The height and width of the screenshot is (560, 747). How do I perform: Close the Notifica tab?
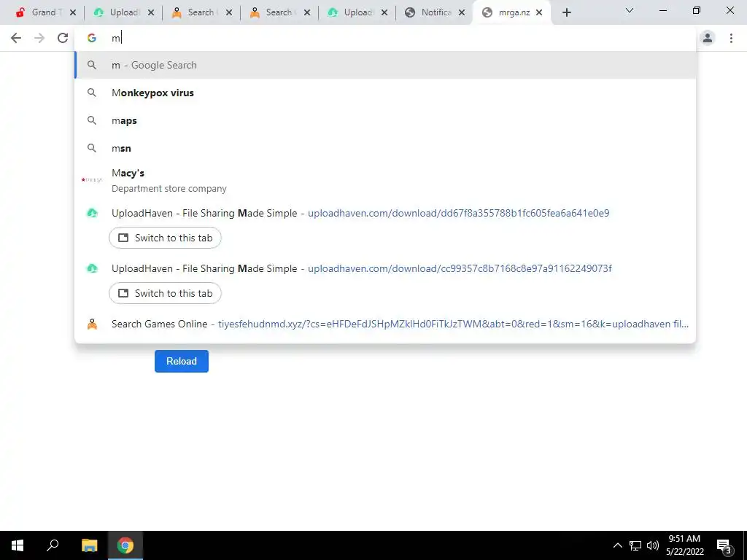[462, 12]
